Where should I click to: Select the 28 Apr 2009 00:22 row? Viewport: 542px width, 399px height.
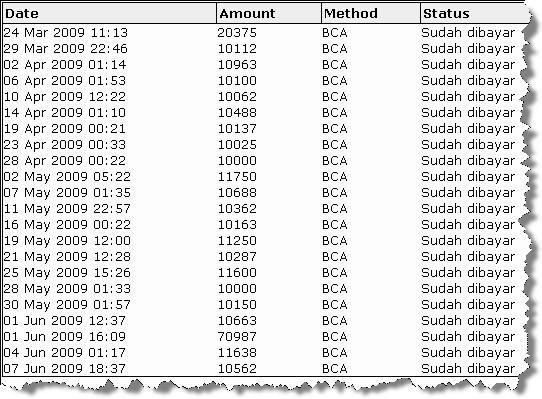264,161
